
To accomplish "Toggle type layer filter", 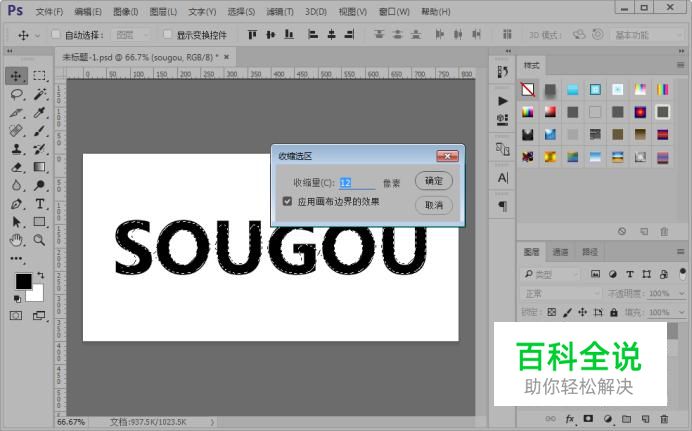I will (630, 274).
